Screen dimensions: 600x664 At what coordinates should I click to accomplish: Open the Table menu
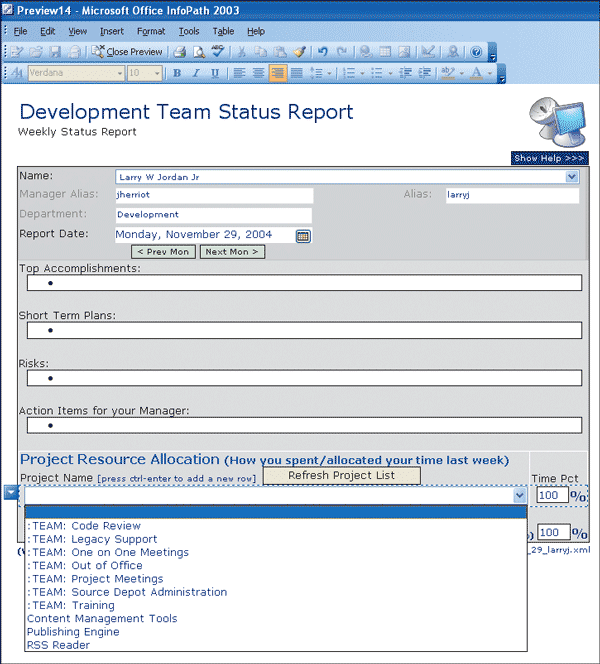[x=223, y=31]
